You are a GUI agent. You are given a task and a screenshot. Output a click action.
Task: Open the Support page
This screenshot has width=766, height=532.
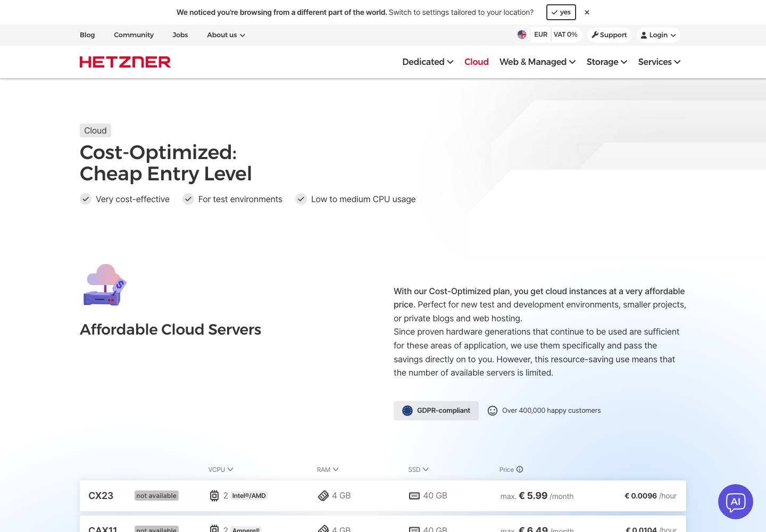(x=610, y=35)
